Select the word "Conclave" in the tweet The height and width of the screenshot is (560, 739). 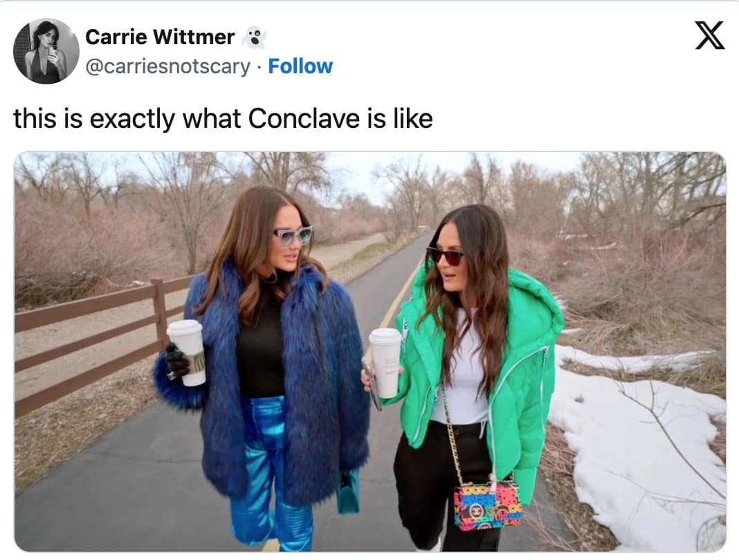[x=304, y=118]
